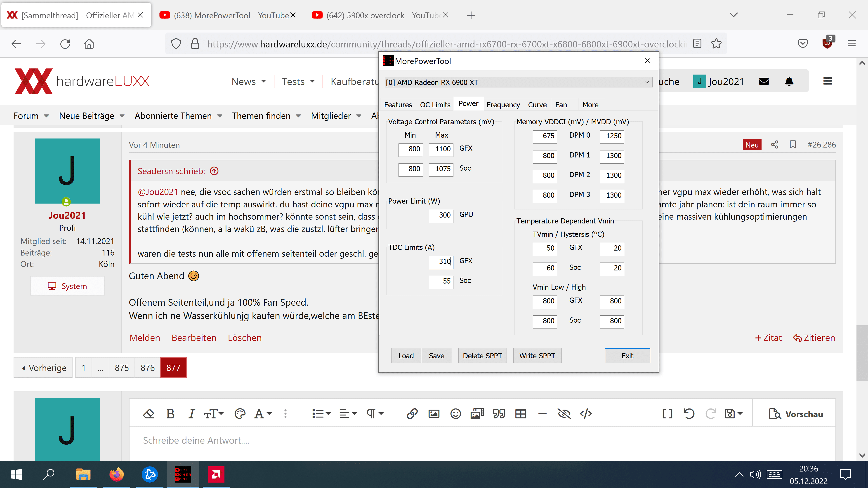The height and width of the screenshot is (488, 868).
Task: Click the System button under Jou2021
Action: coord(67,286)
